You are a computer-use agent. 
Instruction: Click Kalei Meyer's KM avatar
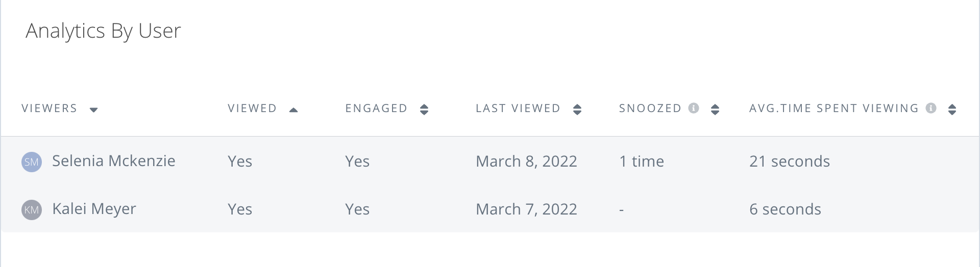tap(32, 210)
